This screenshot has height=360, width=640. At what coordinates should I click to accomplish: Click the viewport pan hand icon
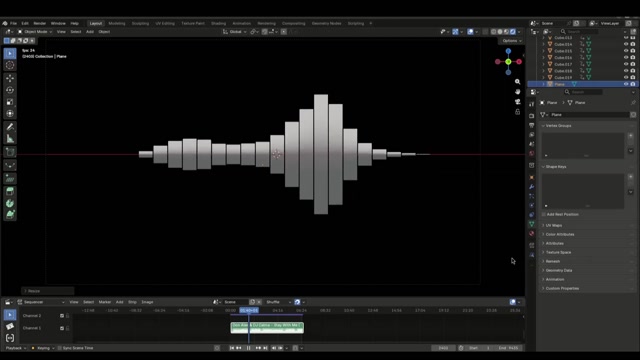(x=518, y=92)
